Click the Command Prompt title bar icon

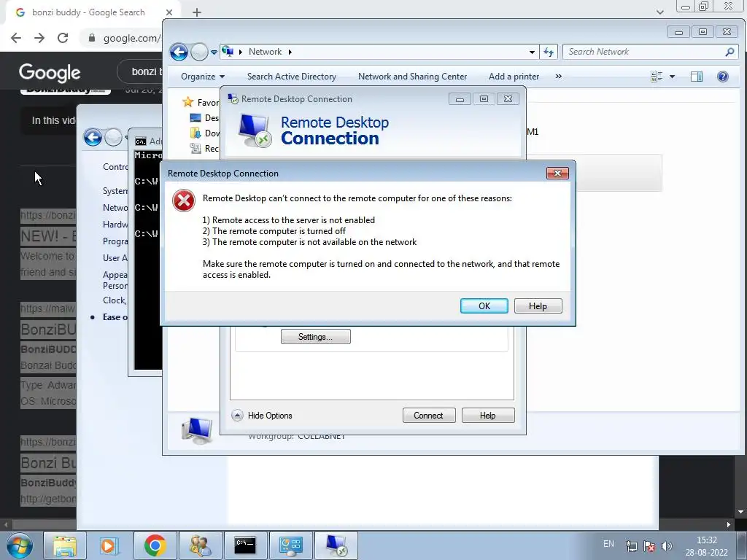(141, 141)
